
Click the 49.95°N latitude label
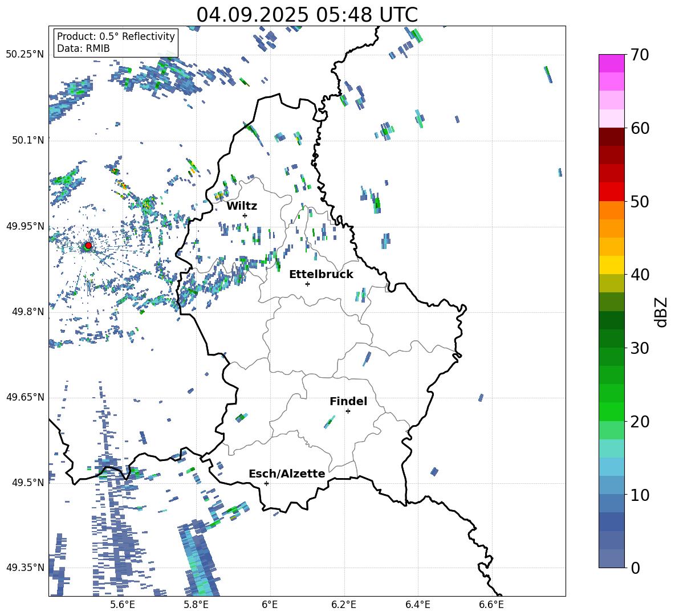click(25, 226)
